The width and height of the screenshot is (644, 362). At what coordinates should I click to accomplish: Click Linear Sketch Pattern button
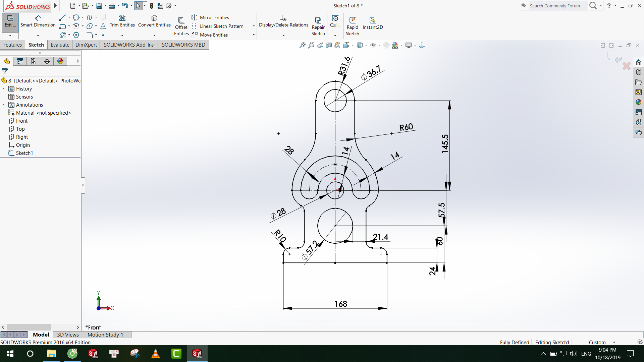click(218, 26)
